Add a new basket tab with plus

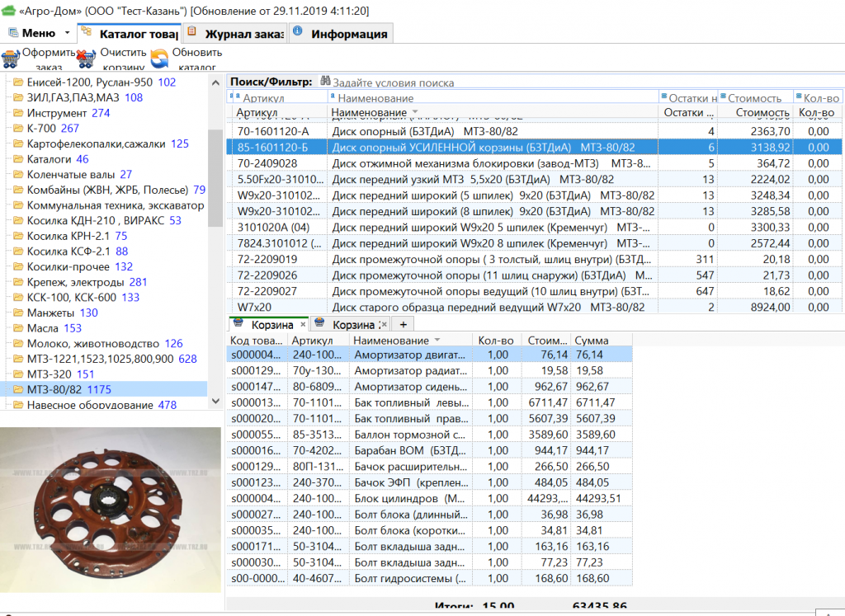[x=403, y=324]
